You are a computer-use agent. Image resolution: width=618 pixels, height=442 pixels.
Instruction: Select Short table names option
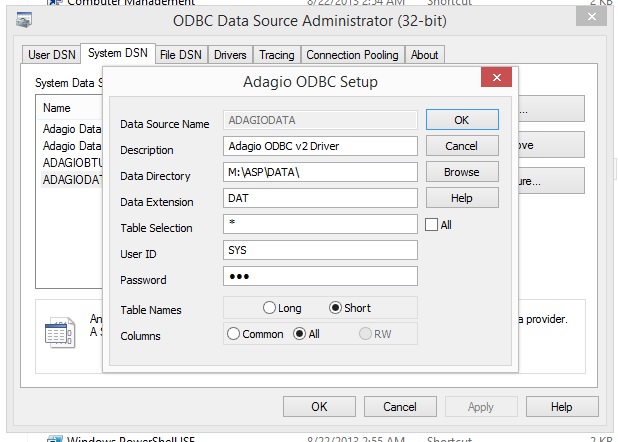(x=335, y=308)
